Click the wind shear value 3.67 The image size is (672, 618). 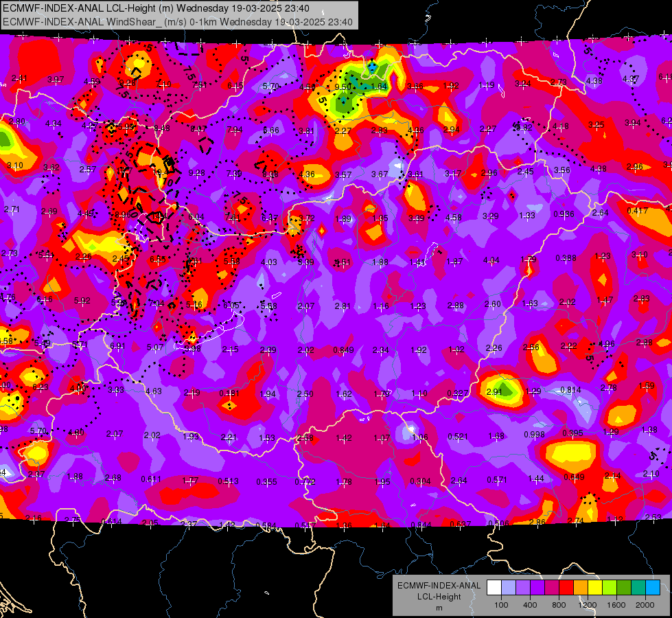click(x=380, y=174)
